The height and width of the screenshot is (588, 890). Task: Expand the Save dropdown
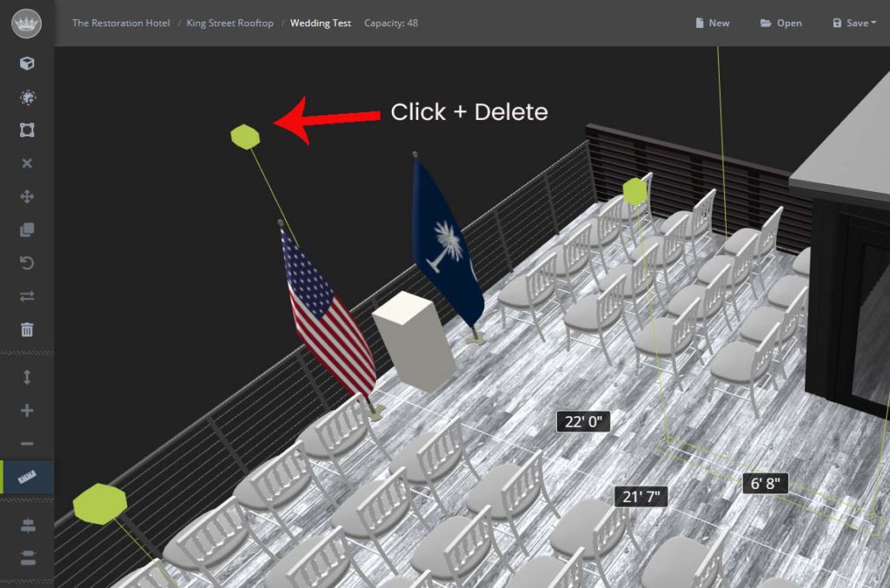pyautogui.click(x=854, y=23)
